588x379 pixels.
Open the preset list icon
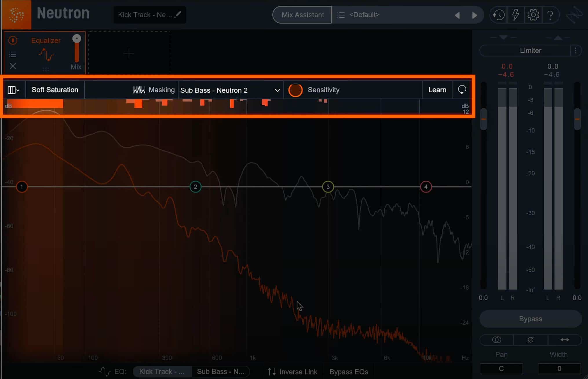click(341, 15)
